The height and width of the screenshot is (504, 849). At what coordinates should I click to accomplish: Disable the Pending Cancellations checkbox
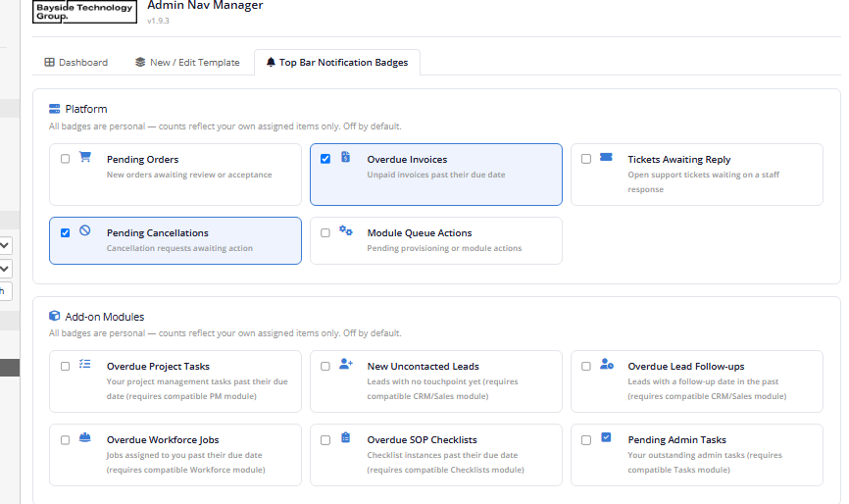[65, 232]
